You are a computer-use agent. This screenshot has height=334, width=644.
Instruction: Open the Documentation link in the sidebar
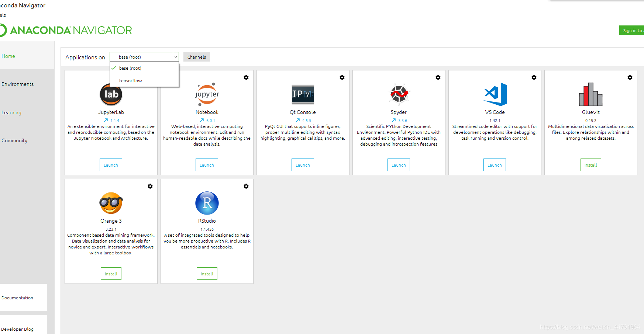coord(23,298)
